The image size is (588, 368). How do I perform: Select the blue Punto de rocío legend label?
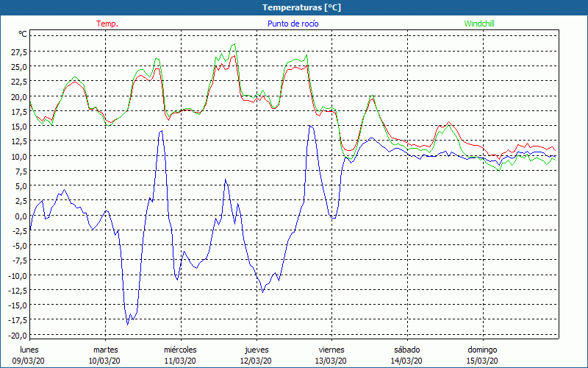click(x=293, y=24)
